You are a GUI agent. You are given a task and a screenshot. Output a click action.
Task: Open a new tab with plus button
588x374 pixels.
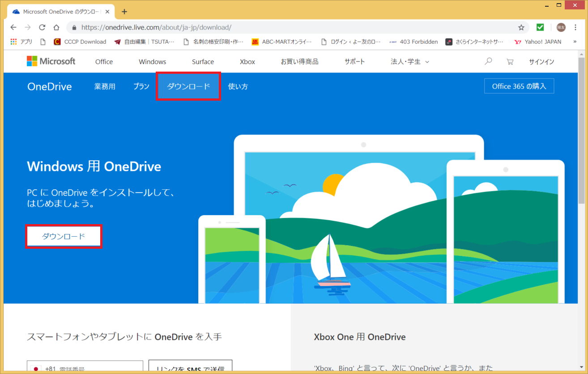(124, 12)
